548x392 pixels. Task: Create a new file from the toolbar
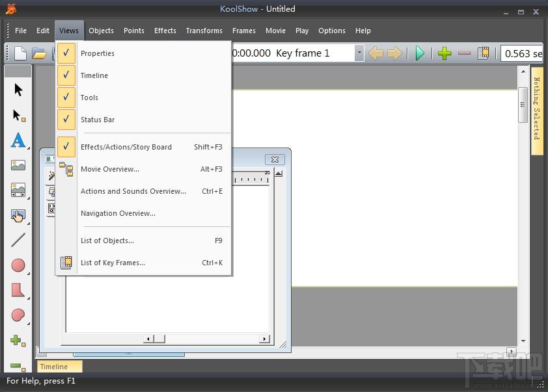coord(20,53)
